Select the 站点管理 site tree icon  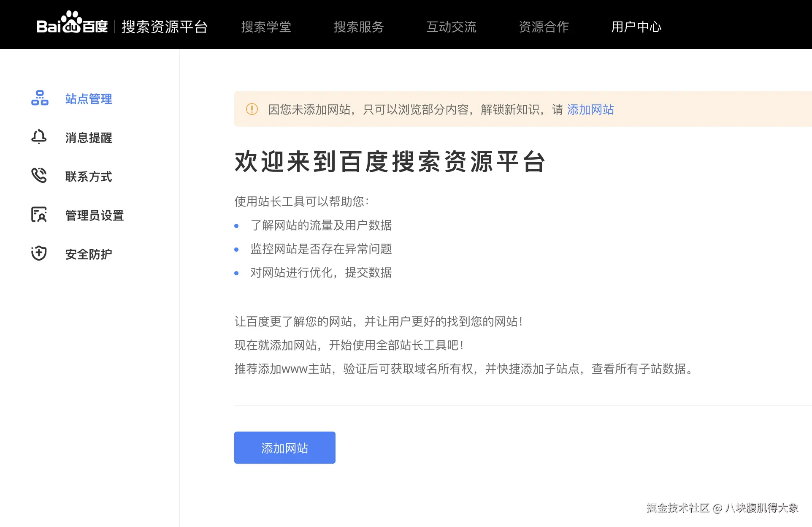(x=40, y=98)
